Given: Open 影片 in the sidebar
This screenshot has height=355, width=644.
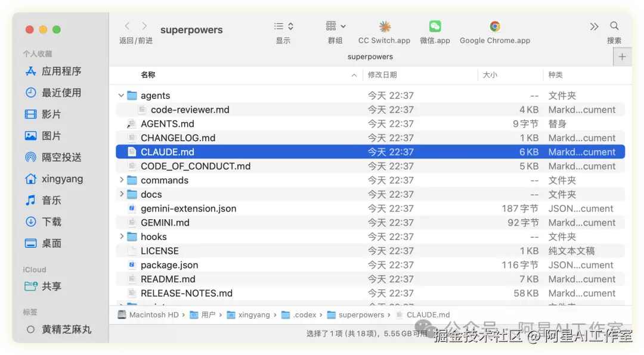Looking at the screenshot, I should click(43, 114).
